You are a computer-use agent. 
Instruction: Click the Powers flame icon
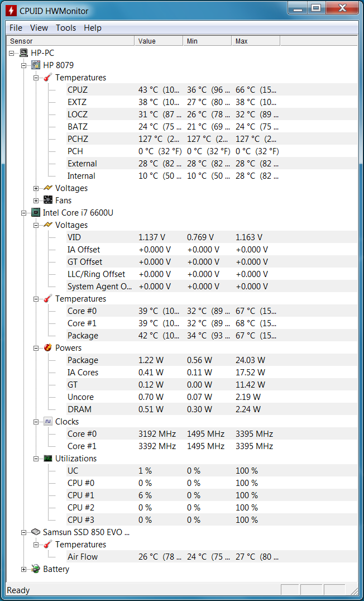click(x=48, y=347)
